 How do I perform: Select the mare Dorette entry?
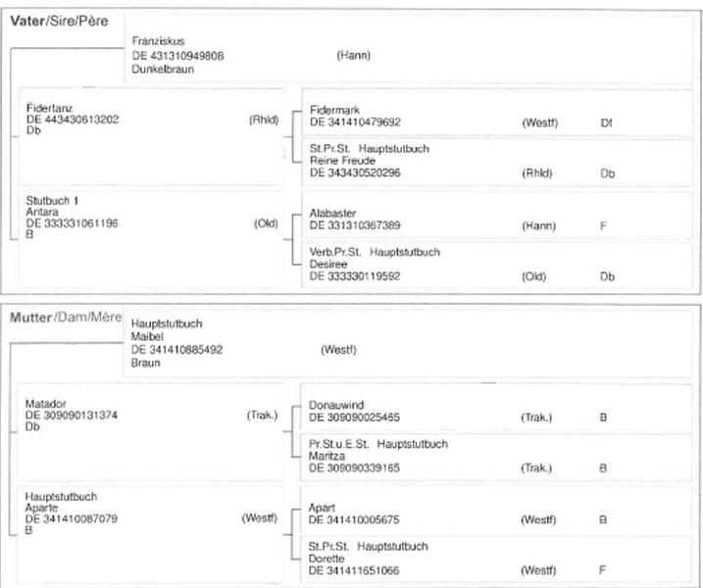[x=326, y=558]
